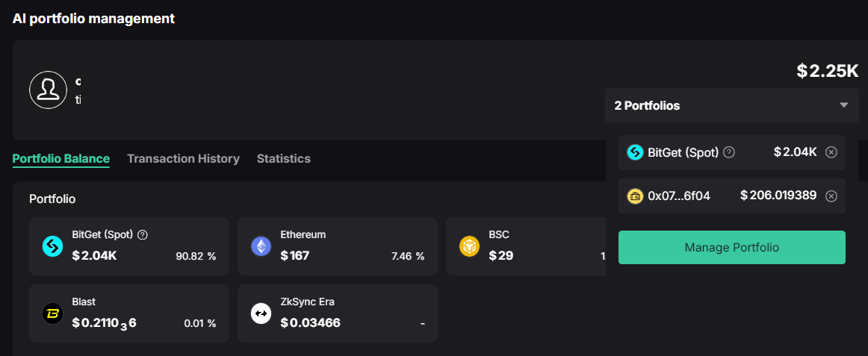Select the Blast balance card
Viewport: 868px width, 356px height.
tap(128, 313)
